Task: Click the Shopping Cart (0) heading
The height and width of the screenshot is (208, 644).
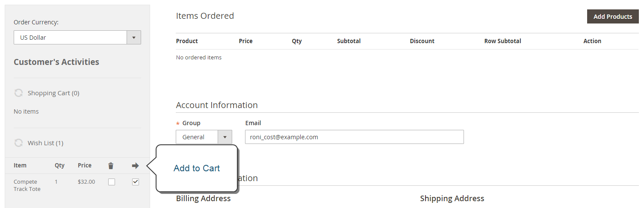Action: point(53,93)
